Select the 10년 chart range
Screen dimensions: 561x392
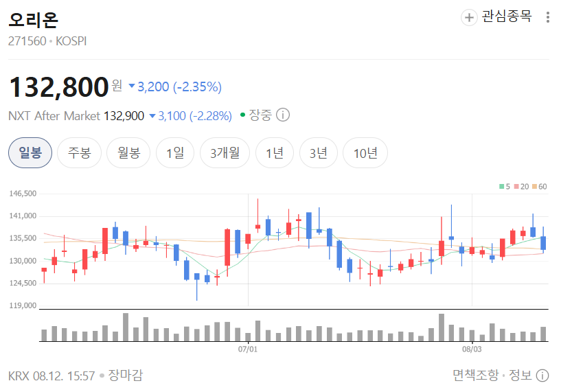pos(365,152)
